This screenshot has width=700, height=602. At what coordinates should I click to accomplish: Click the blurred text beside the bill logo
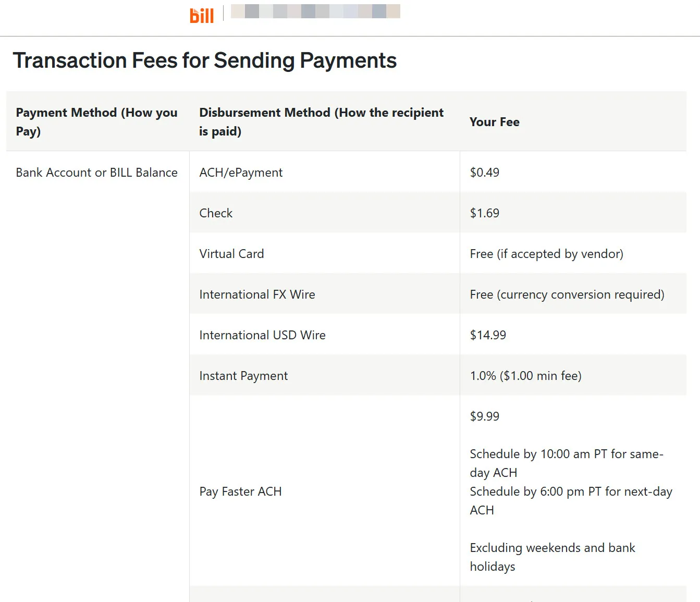tap(315, 11)
